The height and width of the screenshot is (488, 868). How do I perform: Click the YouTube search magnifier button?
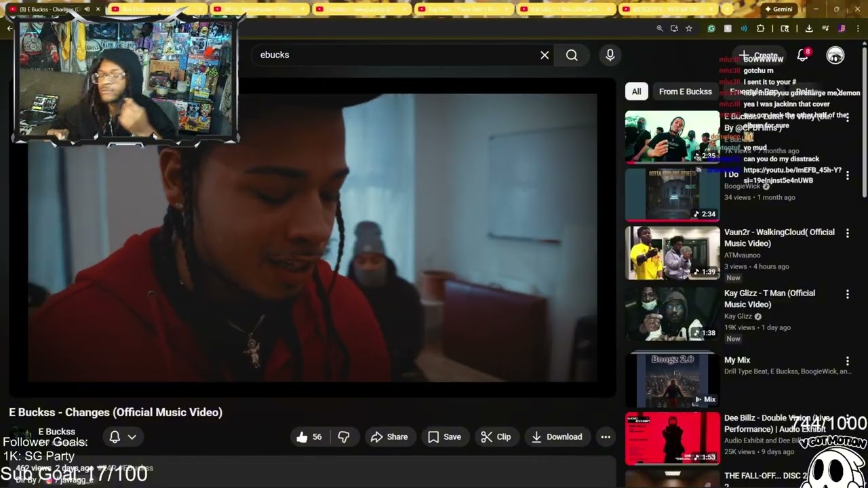click(572, 55)
